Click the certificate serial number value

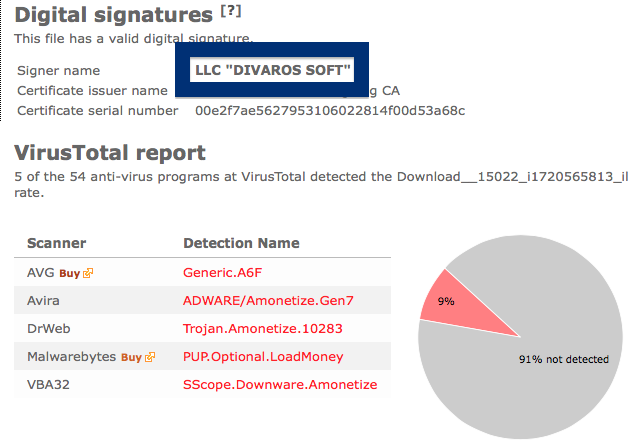(x=330, y=111)
